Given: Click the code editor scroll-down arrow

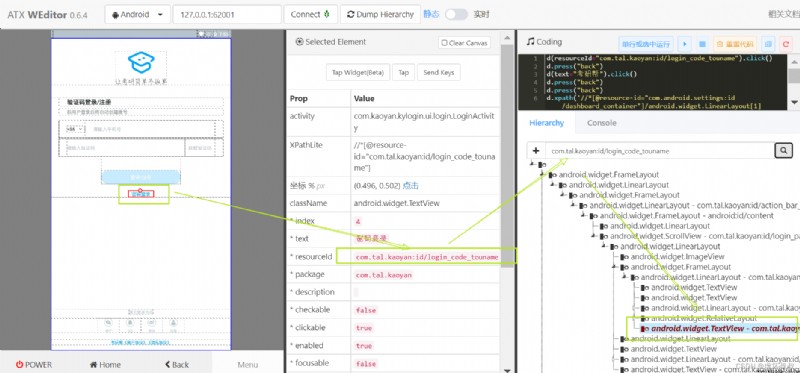Looking at the screenshot, I should coord(794,103).
